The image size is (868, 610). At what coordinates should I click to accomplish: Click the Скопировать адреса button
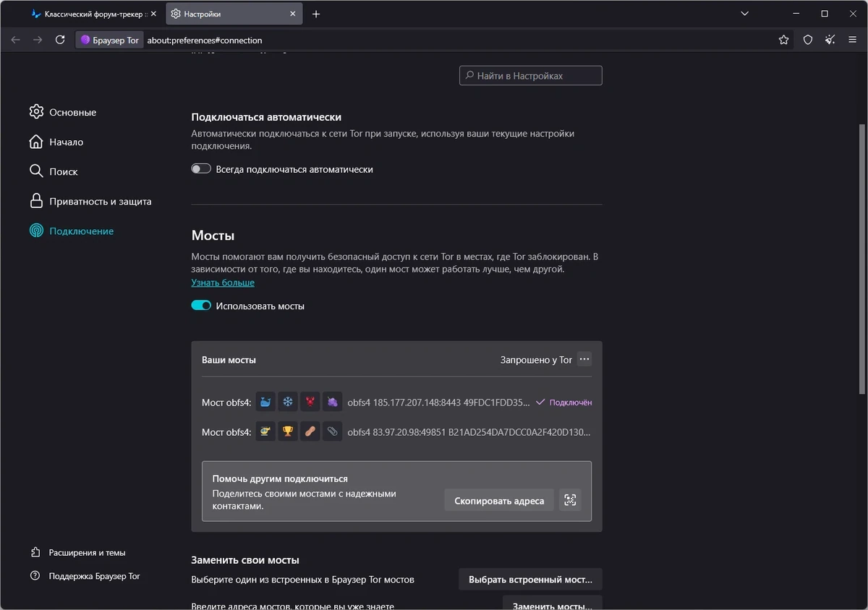coord(499,500)
